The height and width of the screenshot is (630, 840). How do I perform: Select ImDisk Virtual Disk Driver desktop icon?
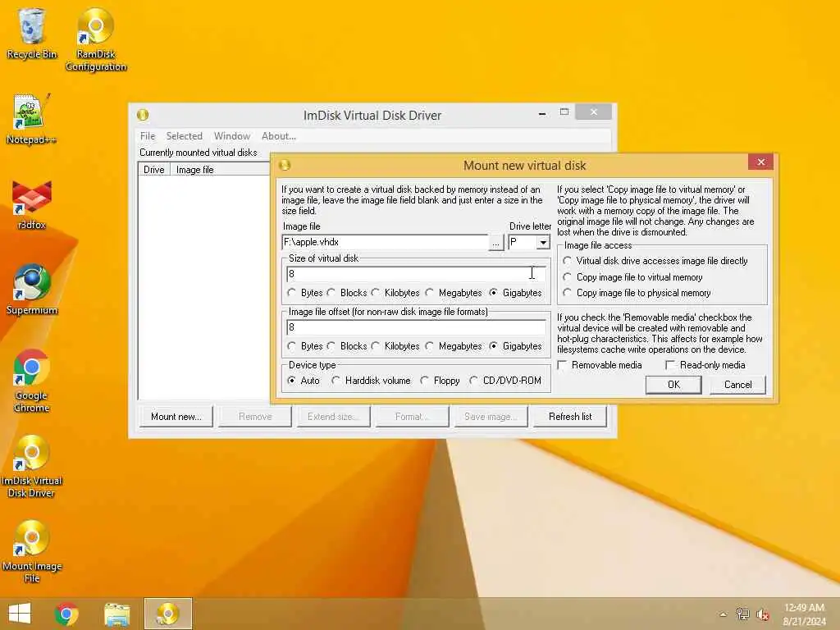click(32, 466)
